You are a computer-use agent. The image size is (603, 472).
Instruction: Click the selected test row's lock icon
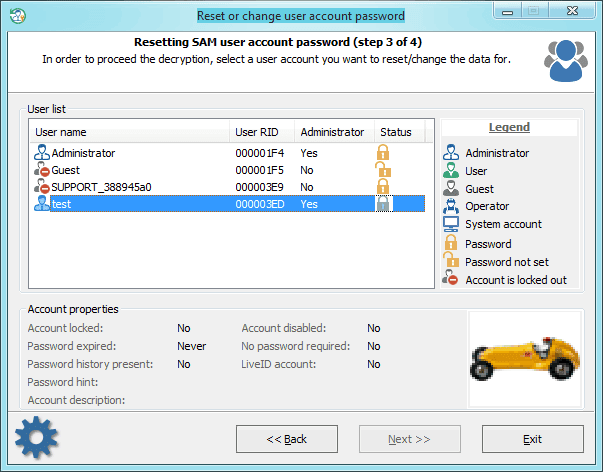pyautogui.click(x=383, y=203)
